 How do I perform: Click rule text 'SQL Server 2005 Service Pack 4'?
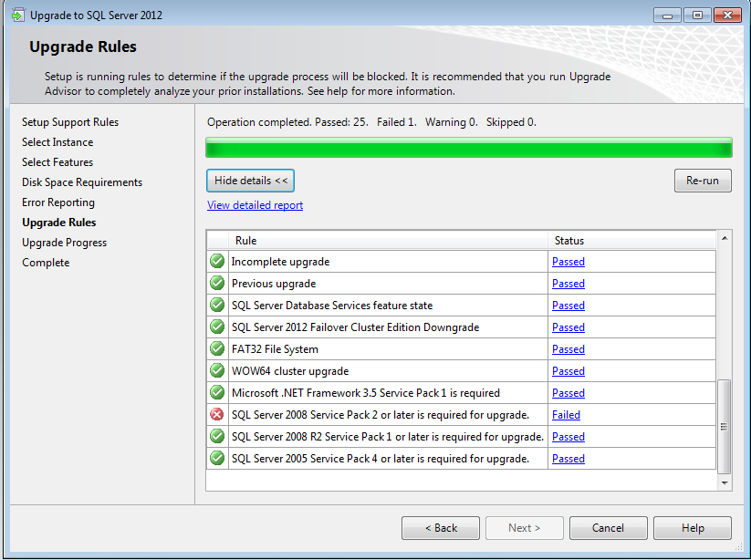(381, 459)
